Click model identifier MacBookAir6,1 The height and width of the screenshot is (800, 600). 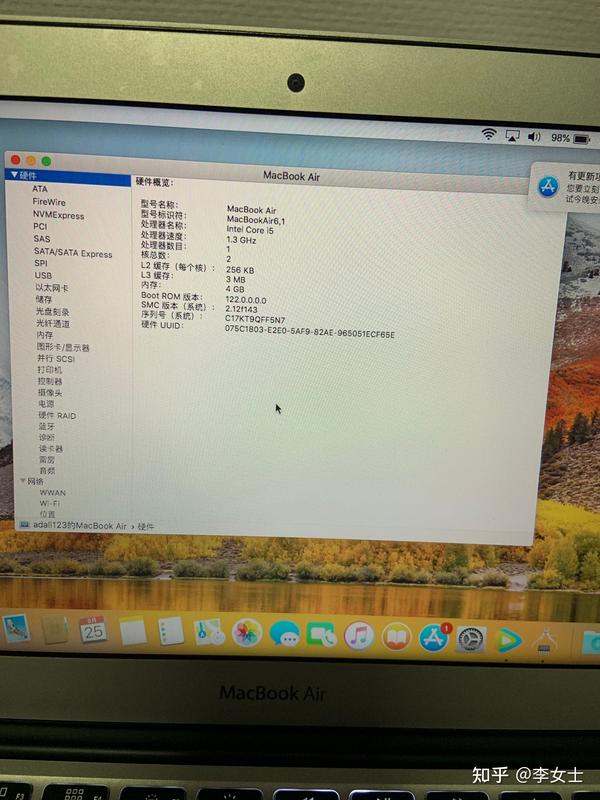coord(256,220)
